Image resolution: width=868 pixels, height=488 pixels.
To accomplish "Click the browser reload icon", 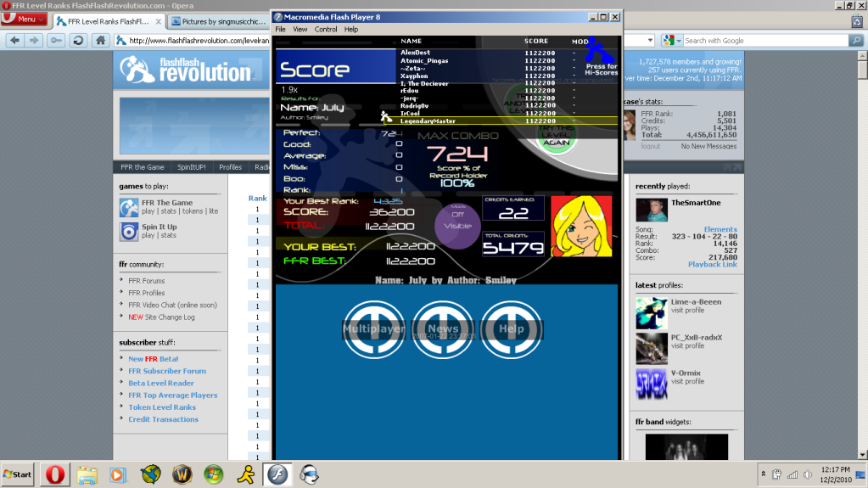I will coord(78,40).
